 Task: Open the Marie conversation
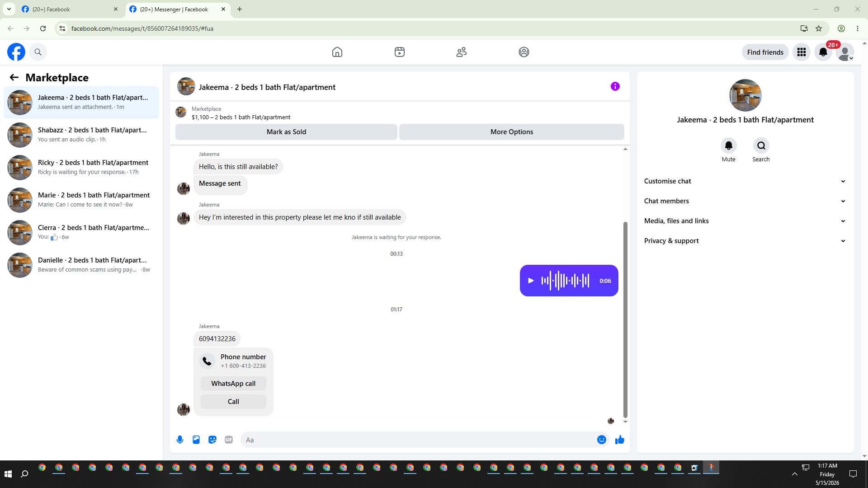(81, 200)
